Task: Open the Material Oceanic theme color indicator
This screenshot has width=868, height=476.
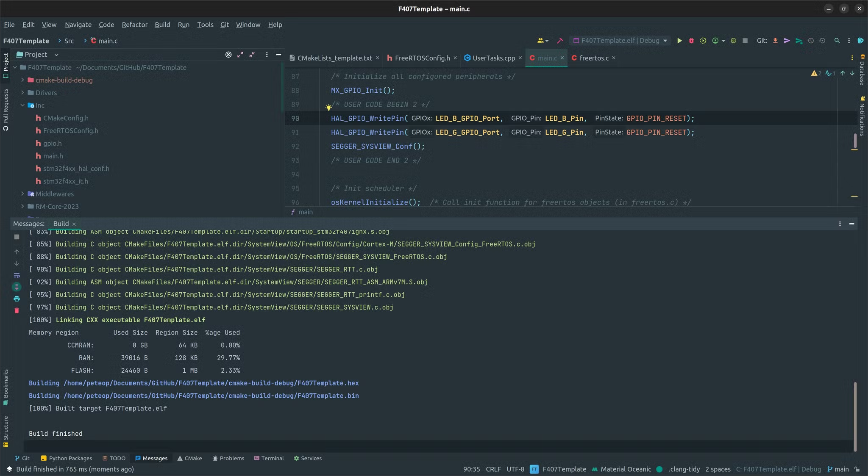Action: [659, 469]
